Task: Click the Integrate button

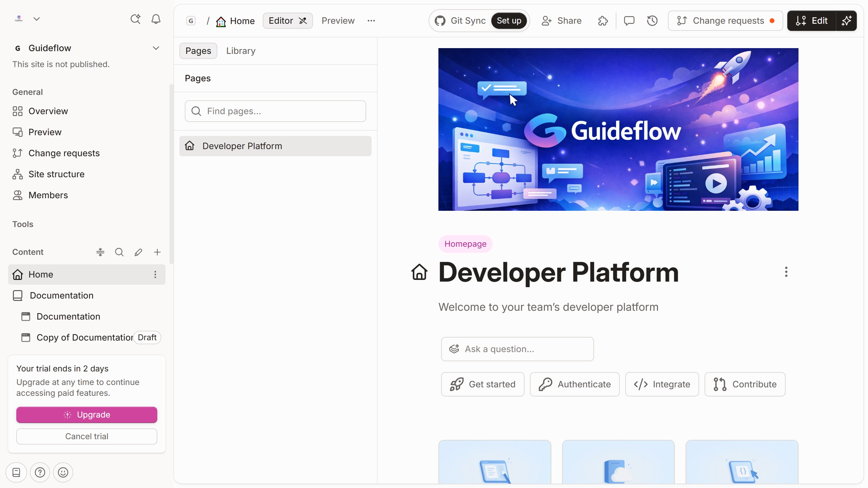Action: (x=662, y=384)
